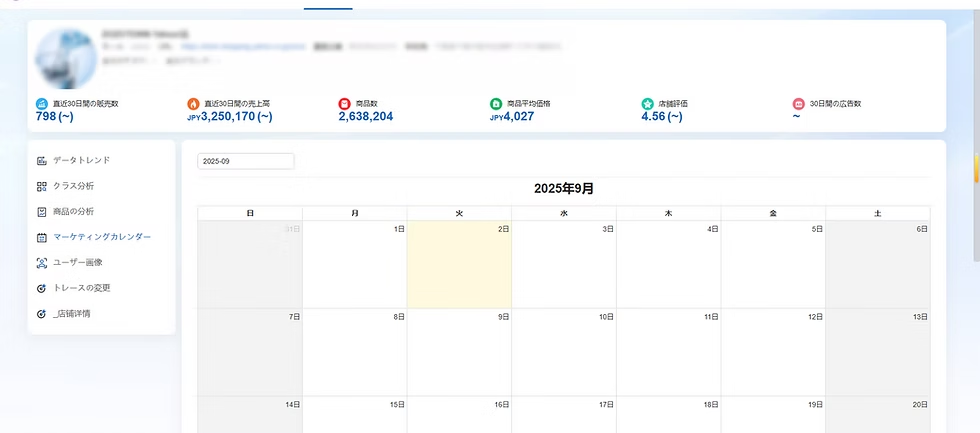980x433 pixels.
Task: Select the 6日 Saturday cell
Action: click(878, 264)
